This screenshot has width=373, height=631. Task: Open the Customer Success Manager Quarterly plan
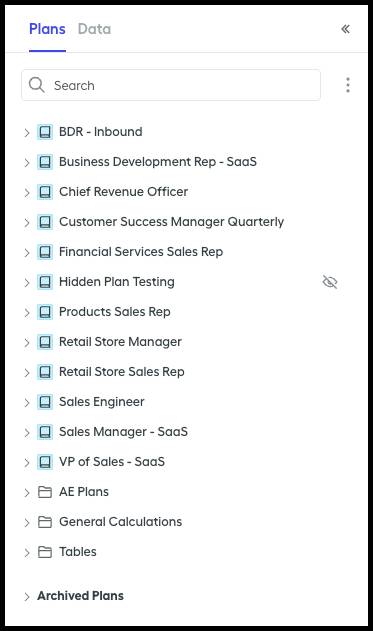171,222
